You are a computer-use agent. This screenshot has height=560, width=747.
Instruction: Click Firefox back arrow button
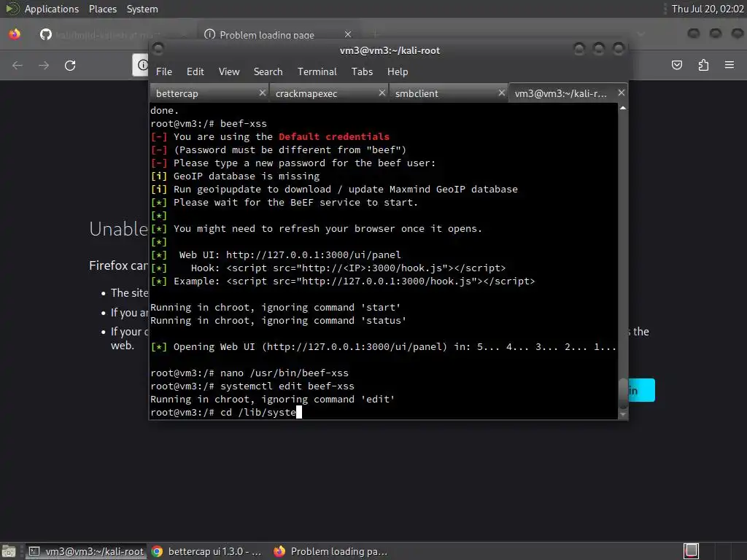(18, 65)
